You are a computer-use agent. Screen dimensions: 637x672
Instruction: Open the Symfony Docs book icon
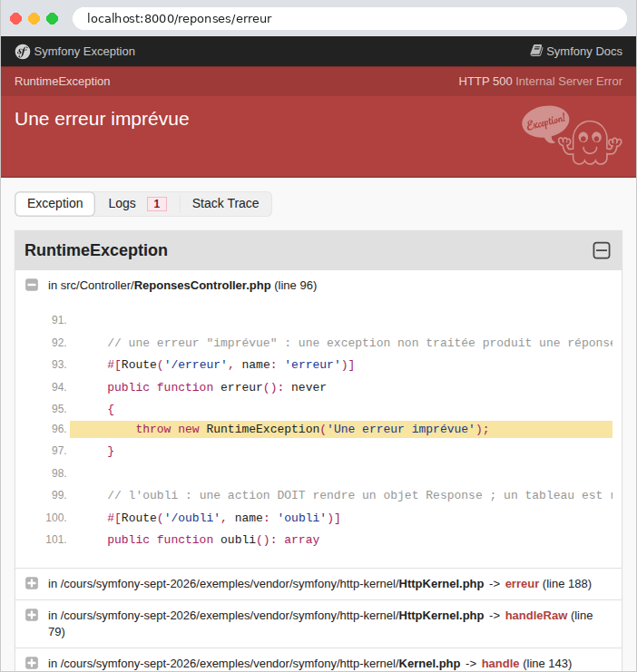click(x=536, y=51)
